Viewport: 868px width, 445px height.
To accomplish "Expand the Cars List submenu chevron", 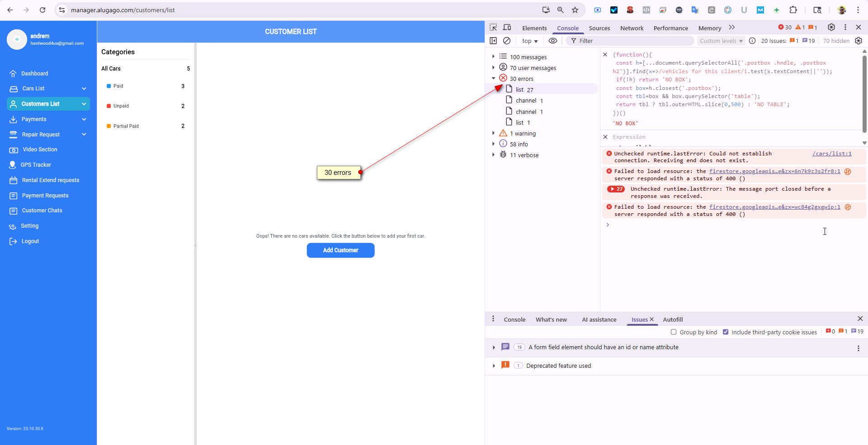I will click(84, 89).
